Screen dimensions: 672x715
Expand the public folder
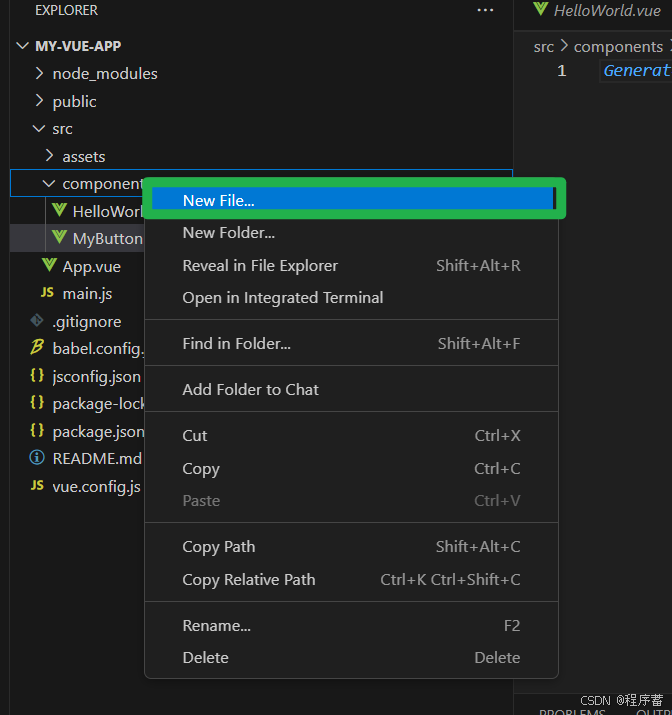click(x=40, y=101)
